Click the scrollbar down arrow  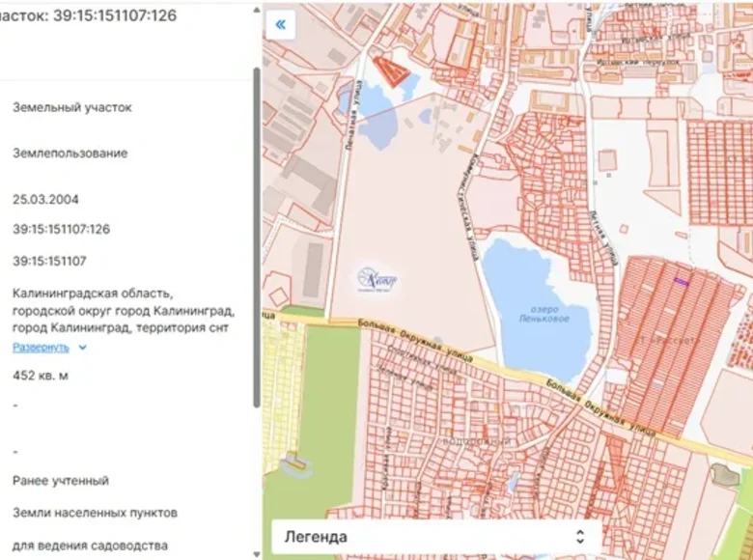[x=256, y=553]
